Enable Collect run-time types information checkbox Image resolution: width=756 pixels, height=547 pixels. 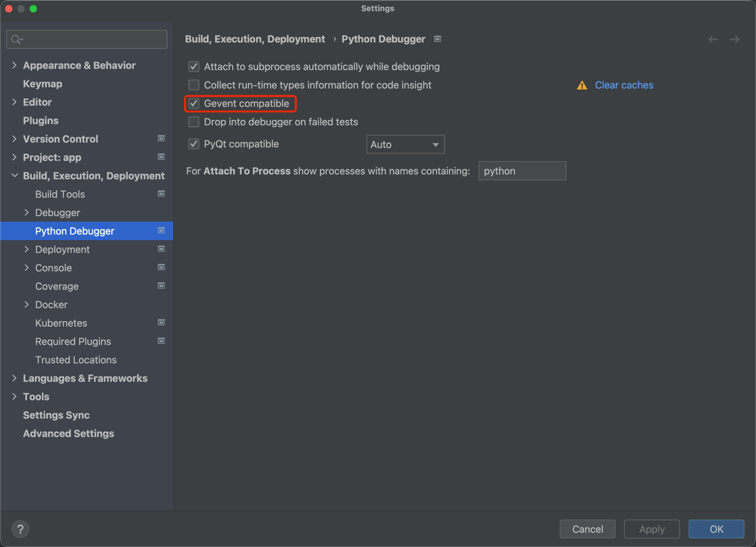coord(193,85)
